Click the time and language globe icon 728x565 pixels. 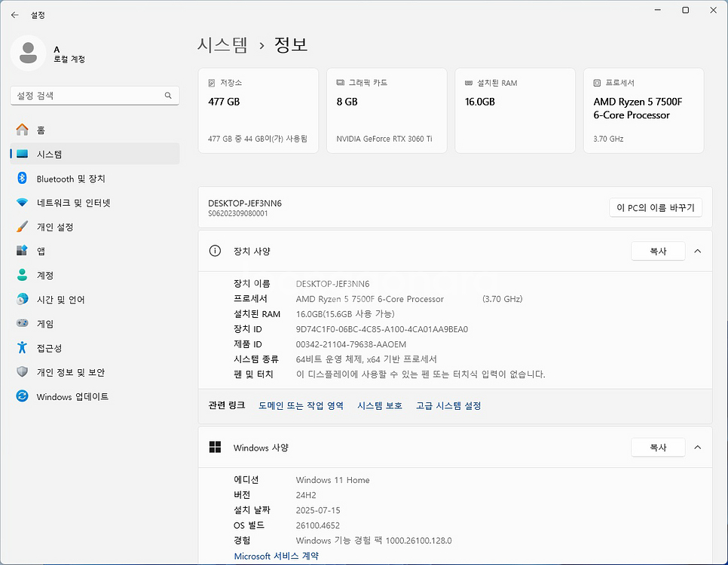[x=22, y=299]
